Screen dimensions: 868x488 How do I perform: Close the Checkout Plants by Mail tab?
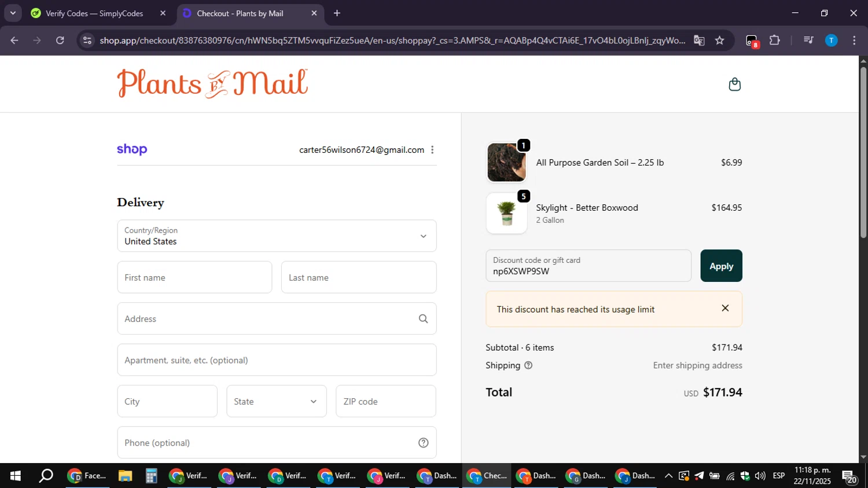click(x=314, y=13)
